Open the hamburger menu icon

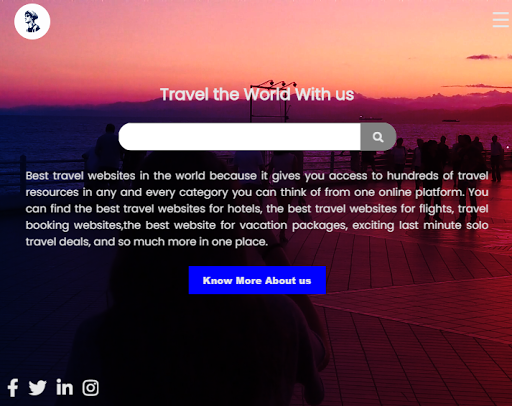[x=500, y=20]
